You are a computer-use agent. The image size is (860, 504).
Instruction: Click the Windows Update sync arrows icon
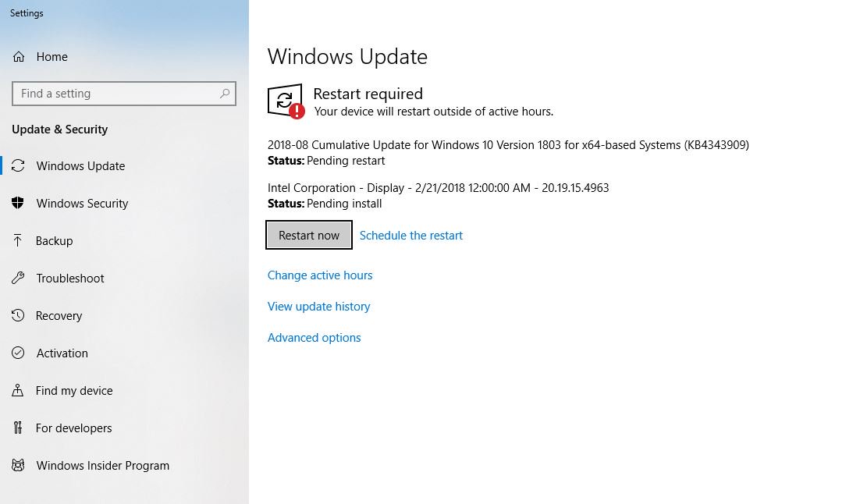pos(18,165)
